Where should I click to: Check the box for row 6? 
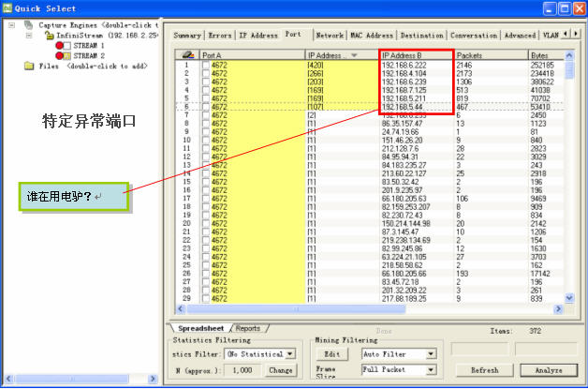click(206, 107)
